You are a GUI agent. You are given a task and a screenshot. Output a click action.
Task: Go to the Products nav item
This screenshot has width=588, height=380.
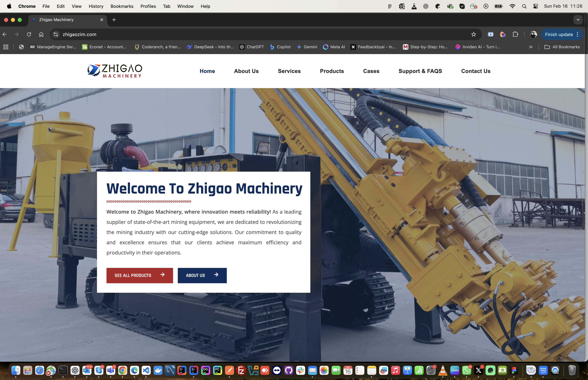point(332,71)
